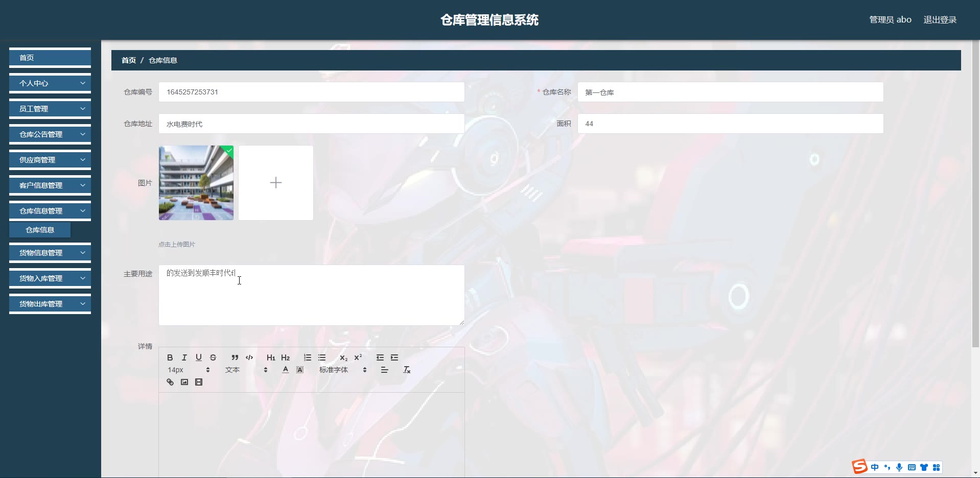The width and height of the screenshot is (980, 478).
Task: Expand the 供应商管理 sidebar menu
Action: pyautogui.click(x=50, y=160)
